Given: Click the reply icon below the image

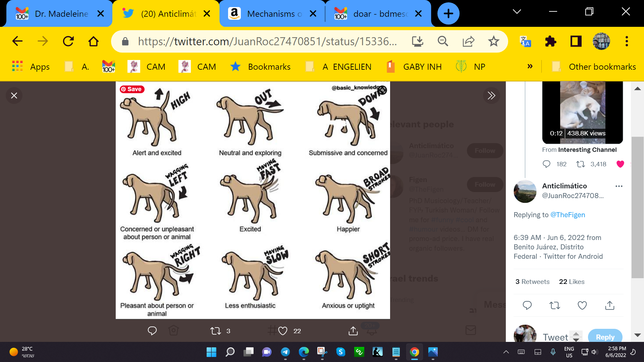Looking at the screenshot, I should [152, 331].
